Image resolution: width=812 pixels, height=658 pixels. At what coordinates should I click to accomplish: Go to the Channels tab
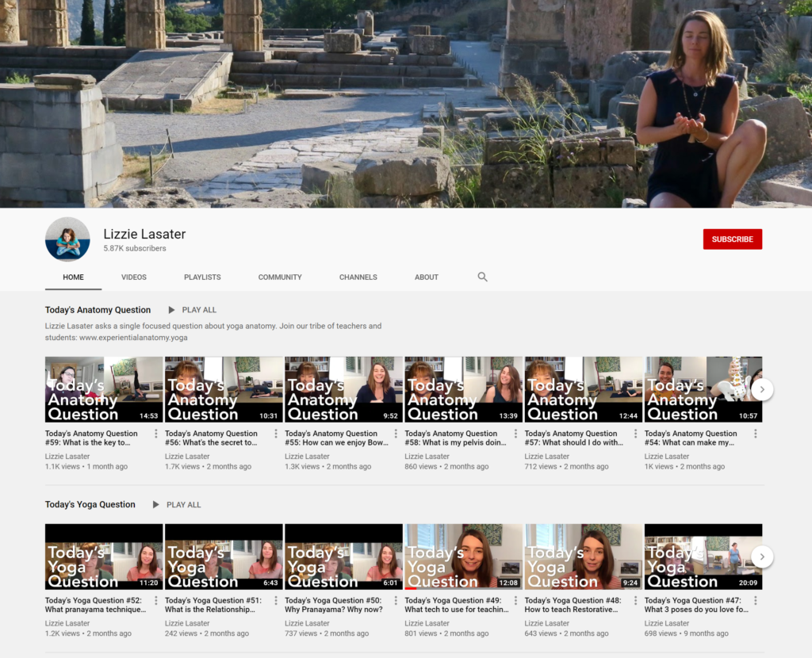[358, 277]
